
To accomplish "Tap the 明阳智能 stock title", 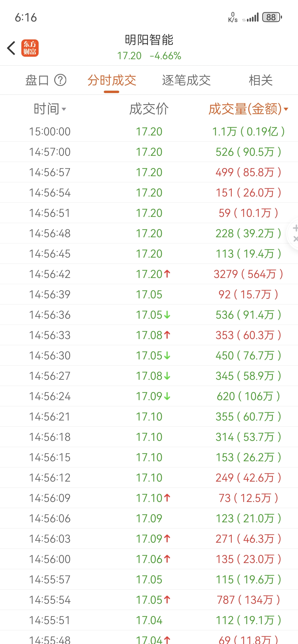I will pos(149,40).
